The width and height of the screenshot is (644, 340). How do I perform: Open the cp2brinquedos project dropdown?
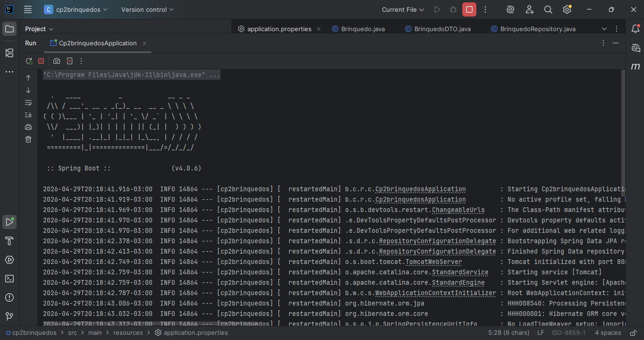tap(76, 9)
